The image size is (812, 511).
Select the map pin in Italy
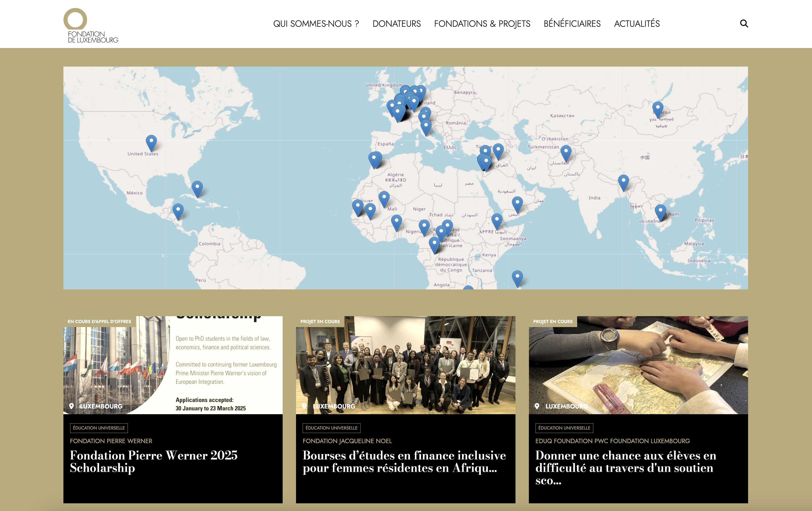tap(426, 128)
